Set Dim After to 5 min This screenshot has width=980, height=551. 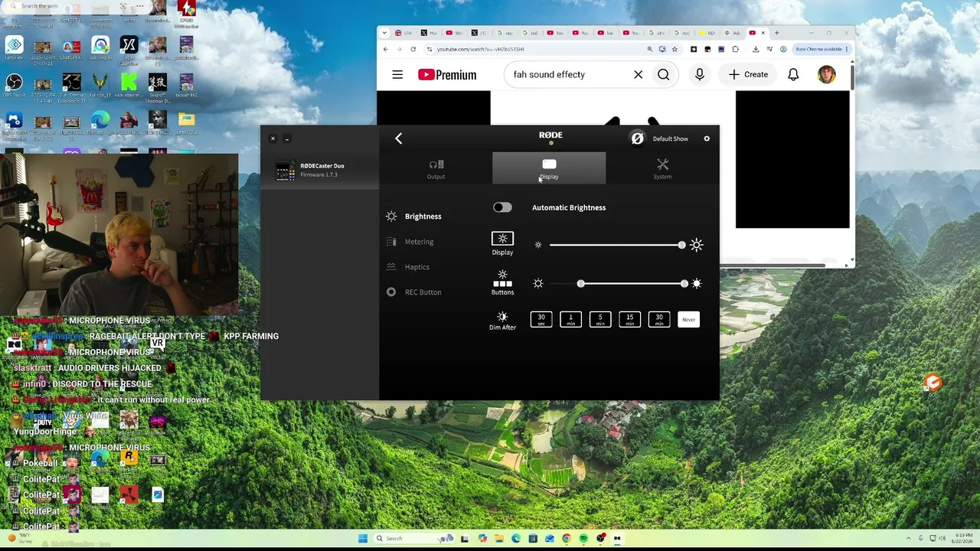[600, 319]
